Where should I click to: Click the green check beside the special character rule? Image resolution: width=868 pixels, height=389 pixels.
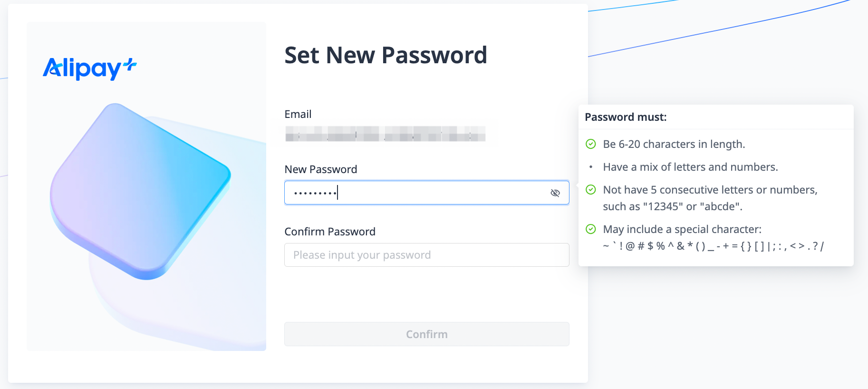(590, 229)
